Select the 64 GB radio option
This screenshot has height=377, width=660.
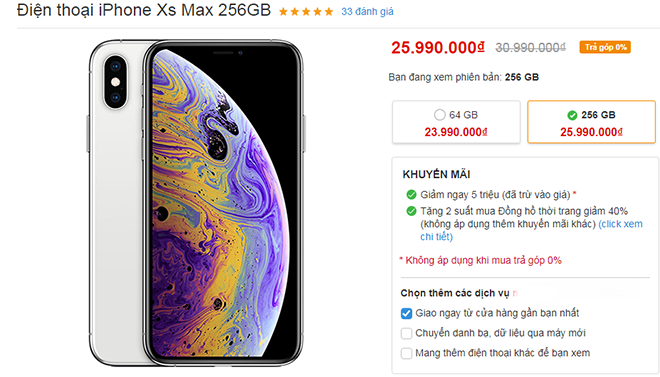coord(439,115)
